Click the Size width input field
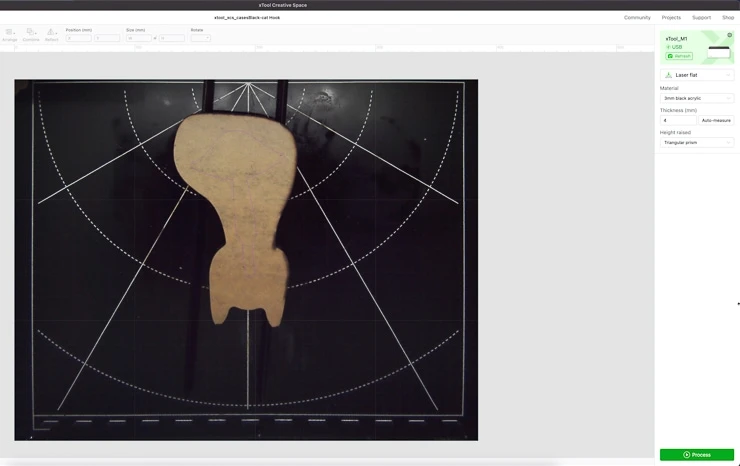 click(x=138, y=38)
